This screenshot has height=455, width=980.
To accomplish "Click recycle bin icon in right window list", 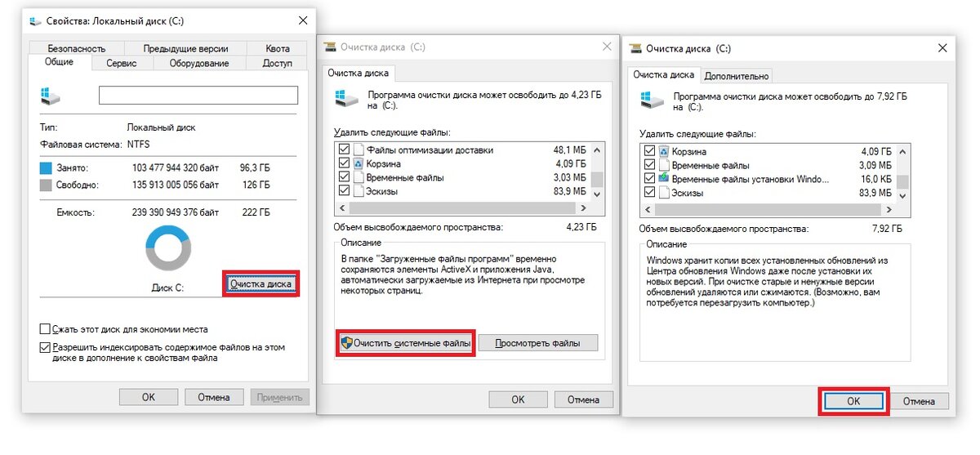I will (664, 151).
